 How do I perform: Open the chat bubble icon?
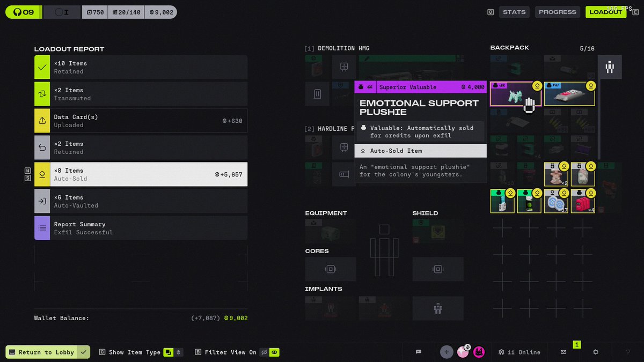[x=419, y=352]
